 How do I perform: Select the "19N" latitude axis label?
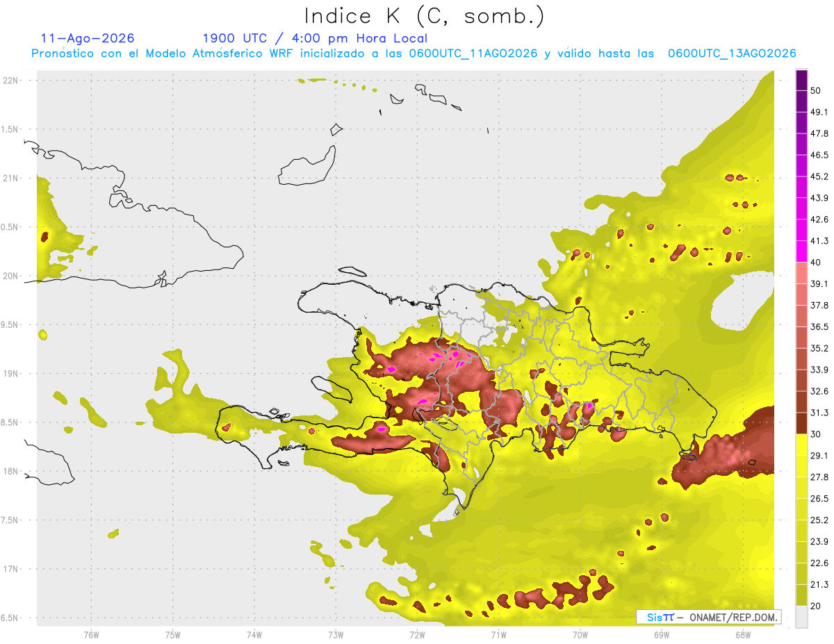[x=11, y=374]
